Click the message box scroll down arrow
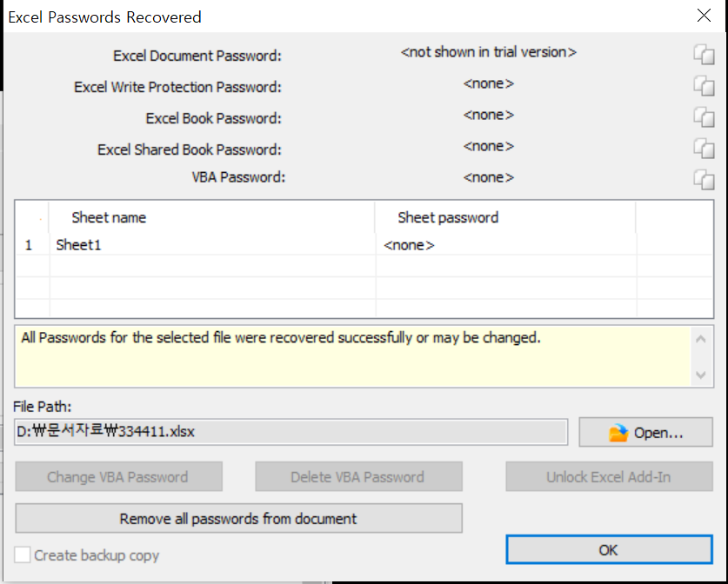The width and height of the screenshot is (728, 584). [701, 375]
